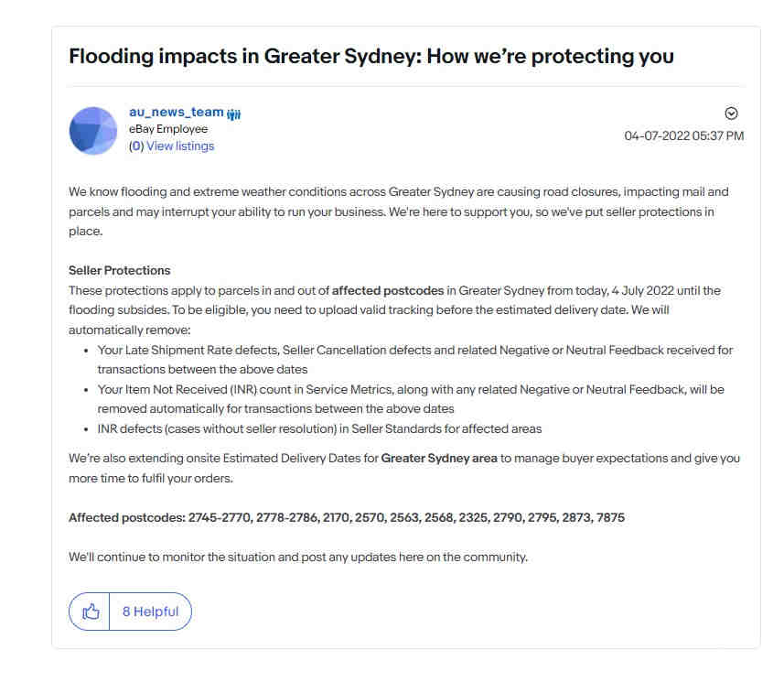Click the Affected postcodes list line
The height and width of the screenshot is (682, 784).
click(347, 517)
